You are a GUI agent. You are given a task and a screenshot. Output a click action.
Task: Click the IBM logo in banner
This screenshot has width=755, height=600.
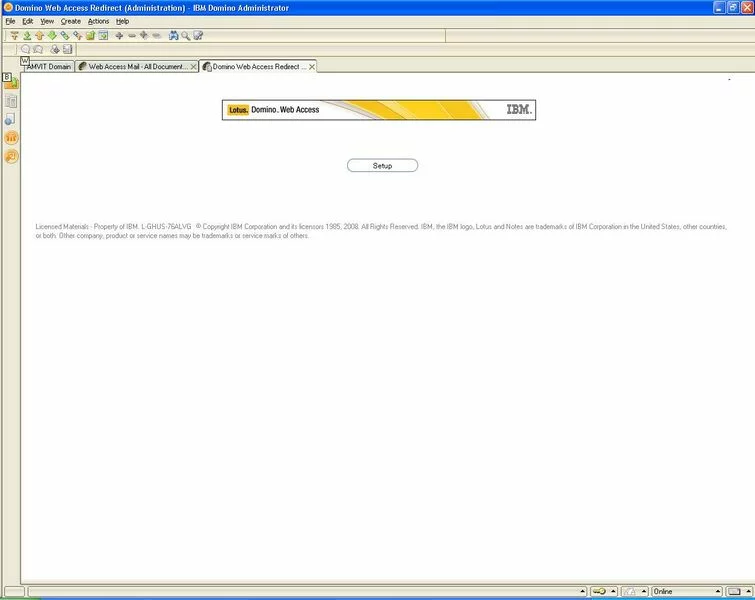point(518,109)
